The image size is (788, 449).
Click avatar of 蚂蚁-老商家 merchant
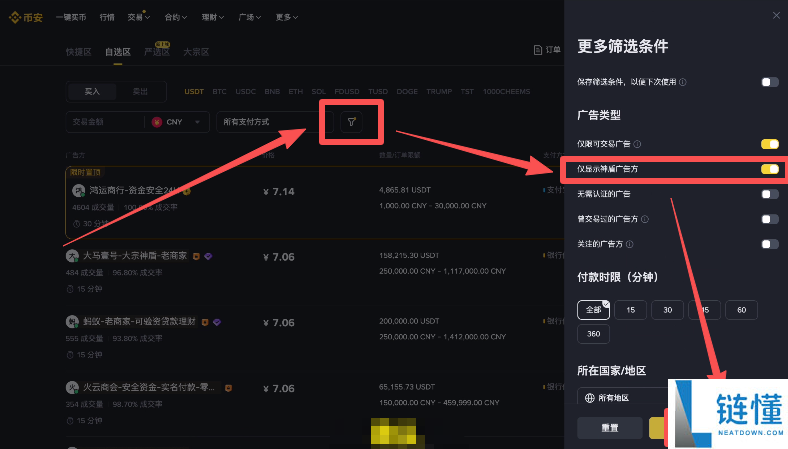[x=72, y=321]
